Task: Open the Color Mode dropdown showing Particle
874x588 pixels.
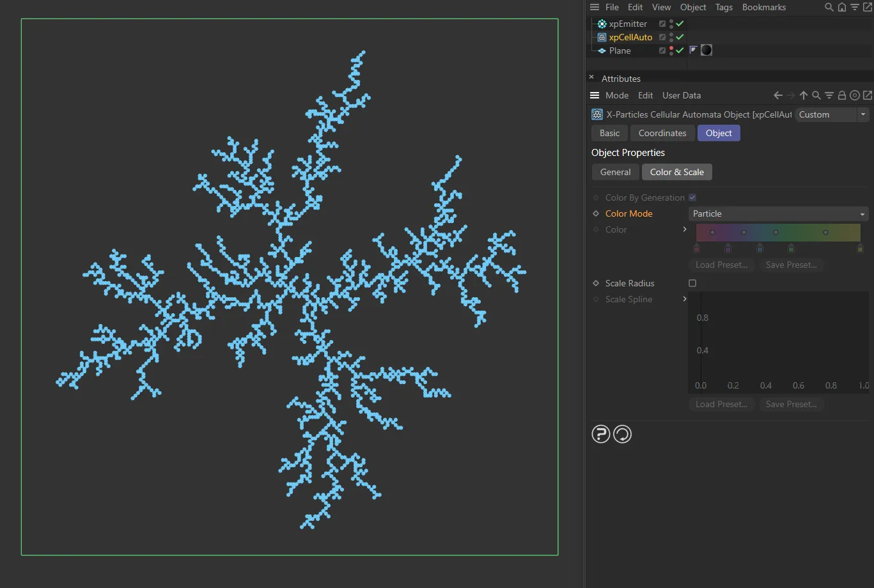Action: 778,213
